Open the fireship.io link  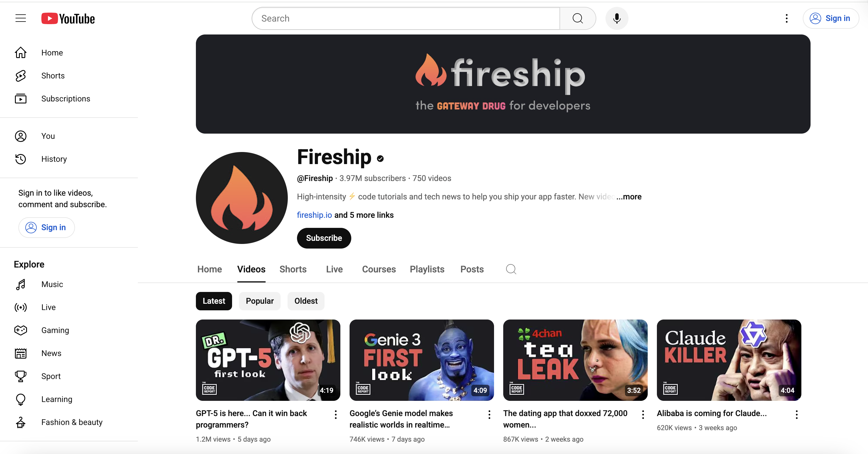[315, 215]
